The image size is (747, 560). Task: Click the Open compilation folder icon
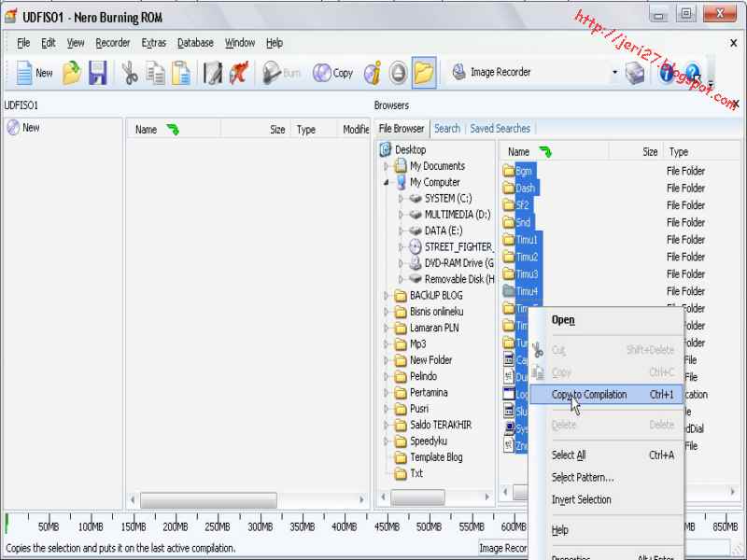pyautogui.click(x=72, y=73)
